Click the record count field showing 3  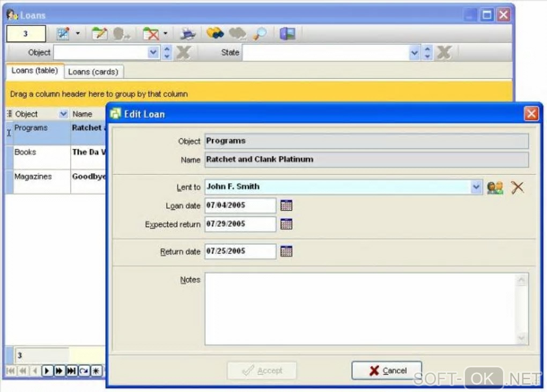pos(26,34)
